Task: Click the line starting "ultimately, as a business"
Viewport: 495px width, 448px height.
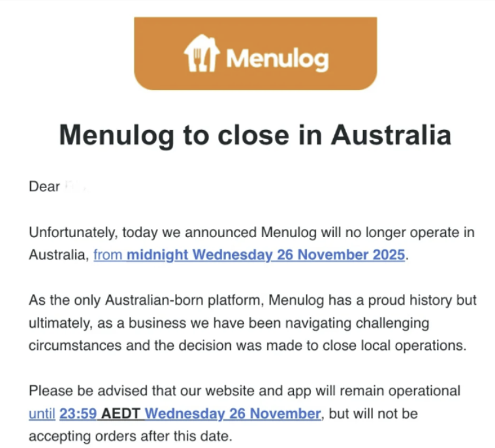Action: tap(229, 323)
